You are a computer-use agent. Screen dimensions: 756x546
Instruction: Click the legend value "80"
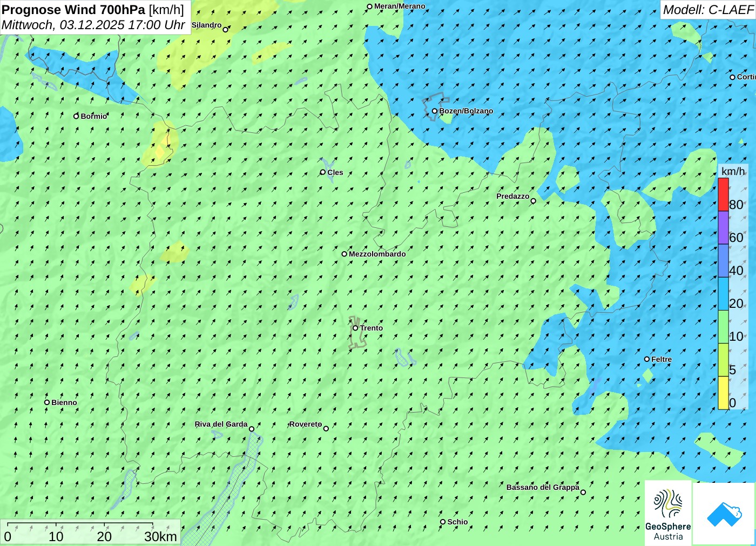pyautogui.click(x=736, y=205)
